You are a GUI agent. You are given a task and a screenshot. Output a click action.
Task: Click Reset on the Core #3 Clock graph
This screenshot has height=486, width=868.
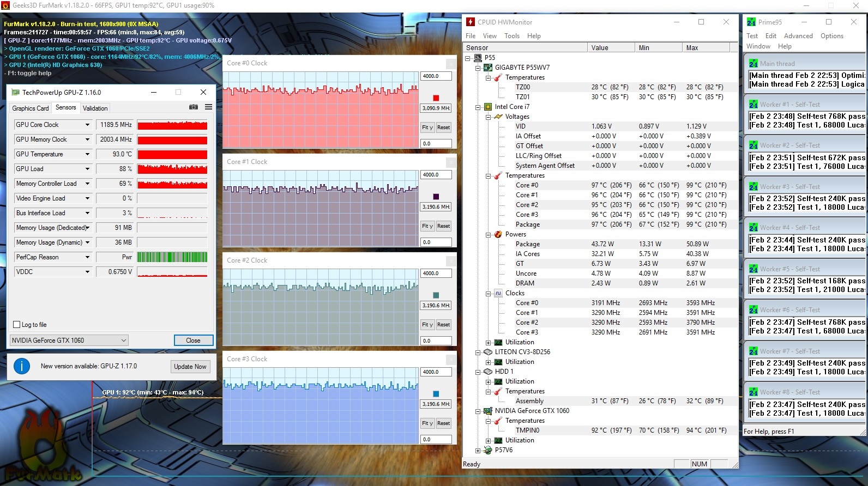pos(444,423)
